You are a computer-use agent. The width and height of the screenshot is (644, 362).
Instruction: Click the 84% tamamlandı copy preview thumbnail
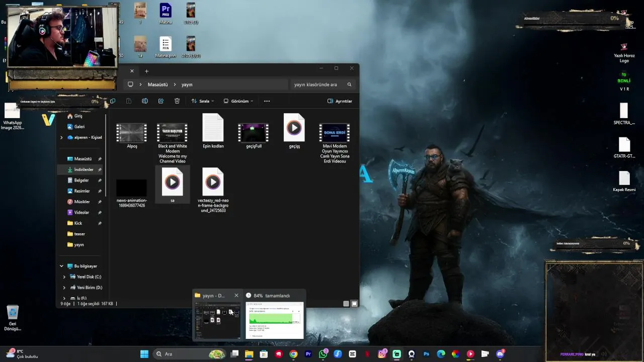point(275,320)
